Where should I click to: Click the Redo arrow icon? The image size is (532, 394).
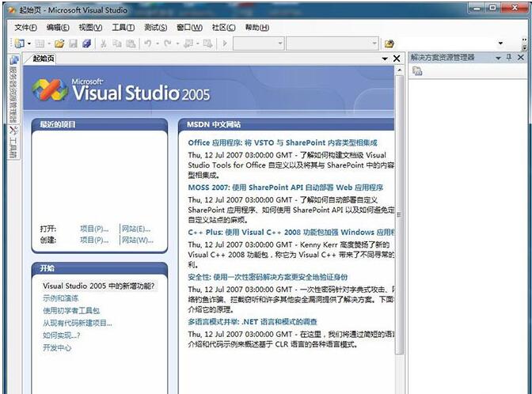coord(167,43)
